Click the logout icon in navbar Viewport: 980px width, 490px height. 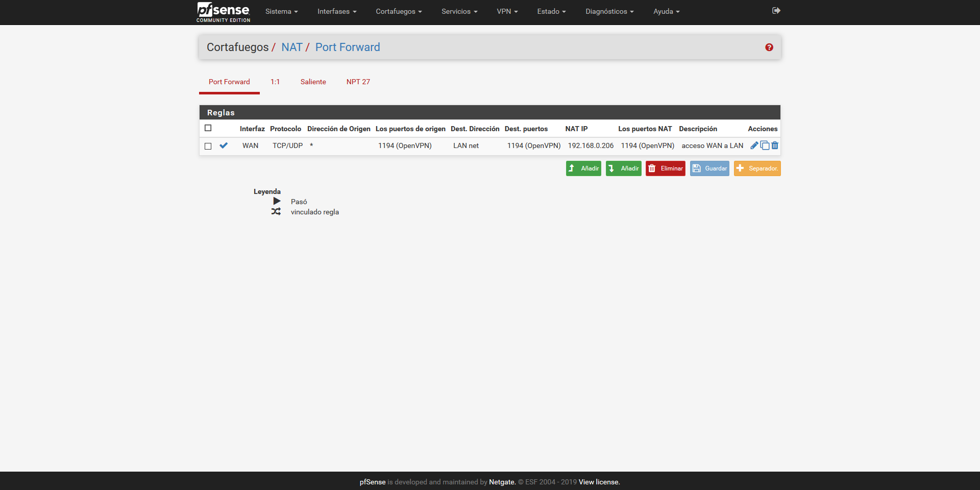pos(776,11)
